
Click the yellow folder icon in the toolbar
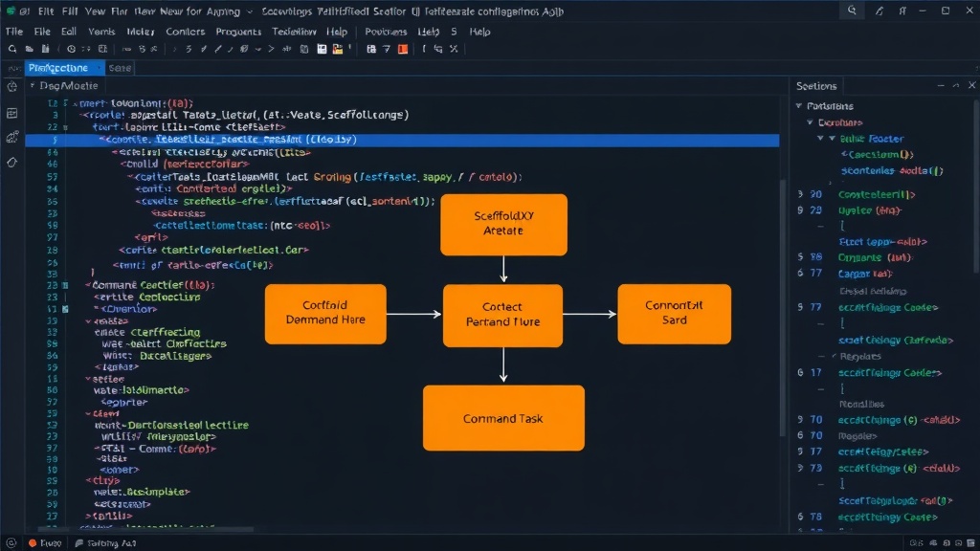[338, 49]
